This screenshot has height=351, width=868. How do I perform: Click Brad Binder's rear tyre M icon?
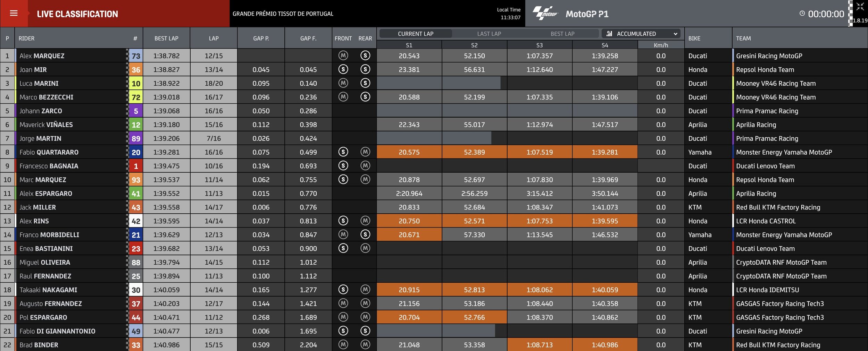pyautogui.click(x=365, y=345)
